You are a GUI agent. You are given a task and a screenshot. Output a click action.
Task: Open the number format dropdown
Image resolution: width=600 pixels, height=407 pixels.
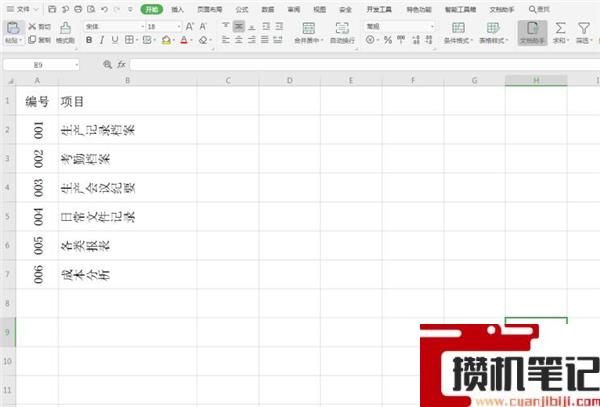click(x=432, y=26)
